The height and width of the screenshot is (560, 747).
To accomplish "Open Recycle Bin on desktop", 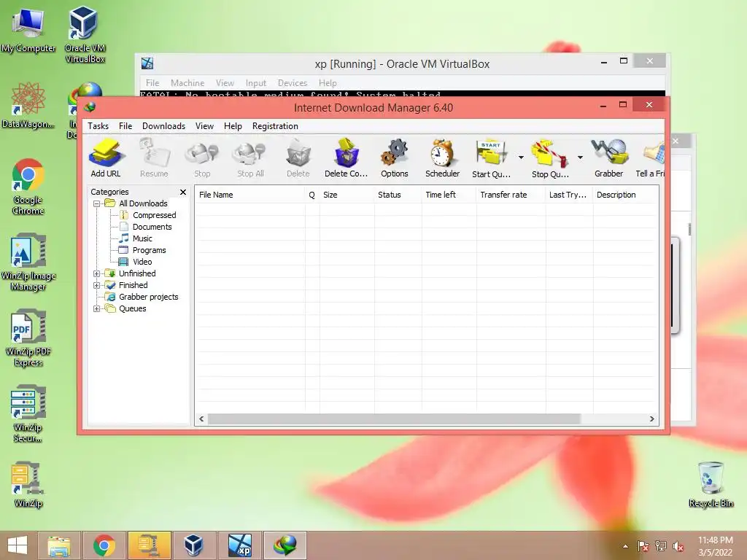I will coord(711,485).
